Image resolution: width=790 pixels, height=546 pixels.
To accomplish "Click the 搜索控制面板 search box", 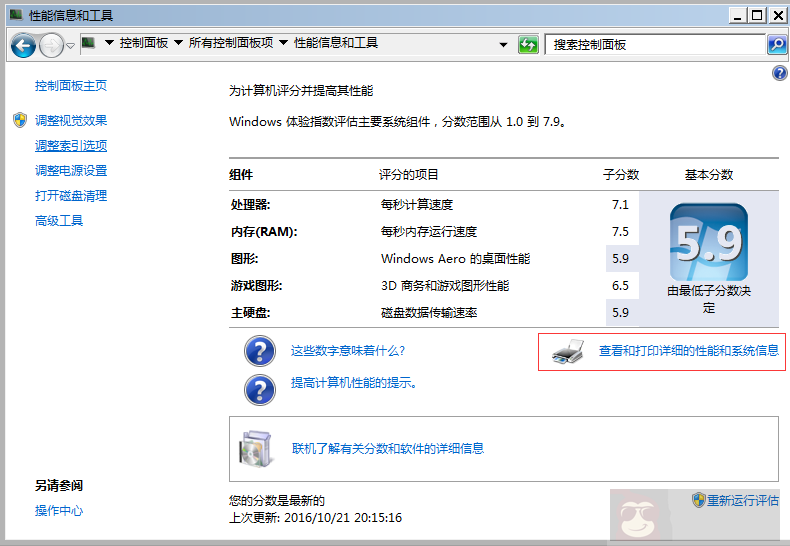I will coord(655,44).
